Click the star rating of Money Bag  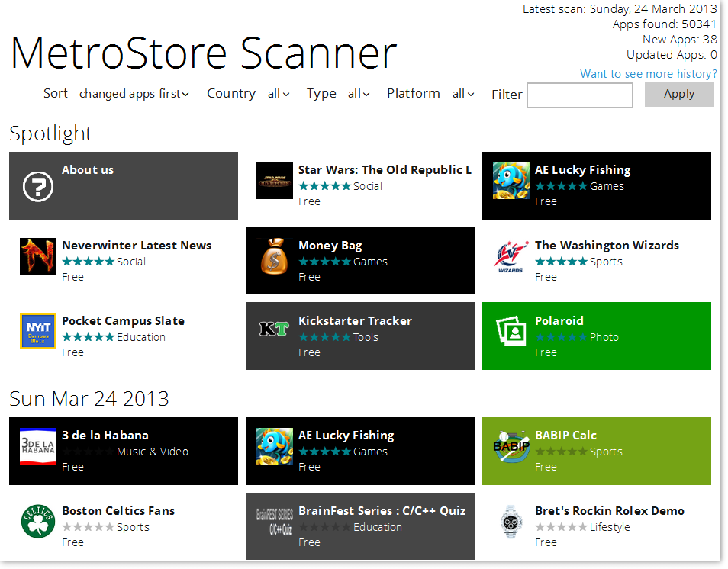[x=324, y=262]
